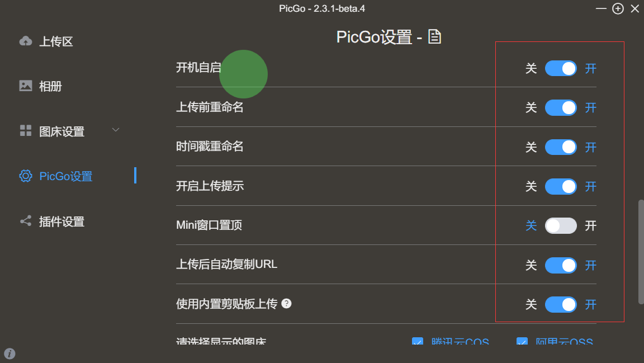Open the 插件设置 plugin settings icon
Screen dimensions: 644x363
click(x=25, y=221)
